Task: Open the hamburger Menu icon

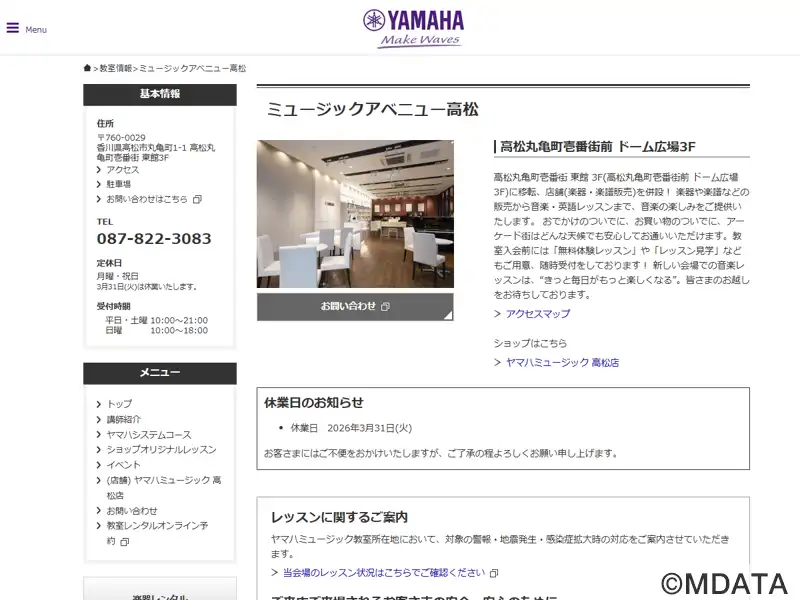Action: point(13,28)
